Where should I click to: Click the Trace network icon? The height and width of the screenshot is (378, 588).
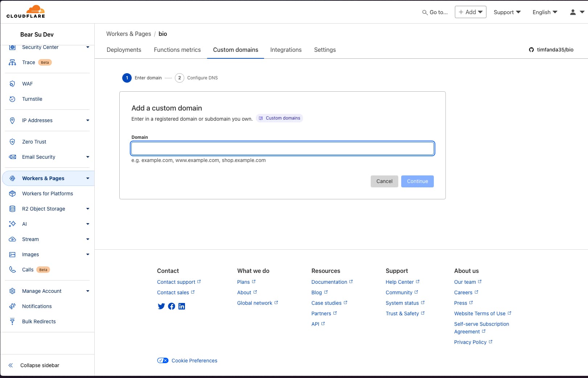tap(12, 62)
